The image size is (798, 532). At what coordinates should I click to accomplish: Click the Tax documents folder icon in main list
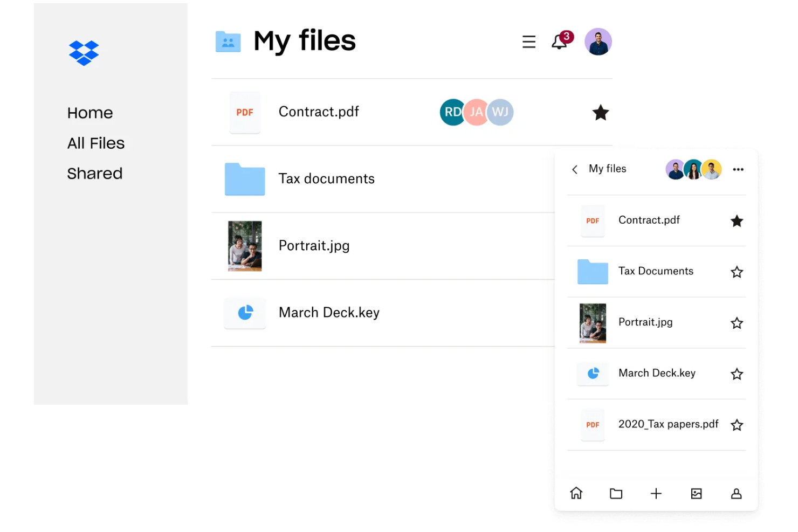[x=245, y=179]
